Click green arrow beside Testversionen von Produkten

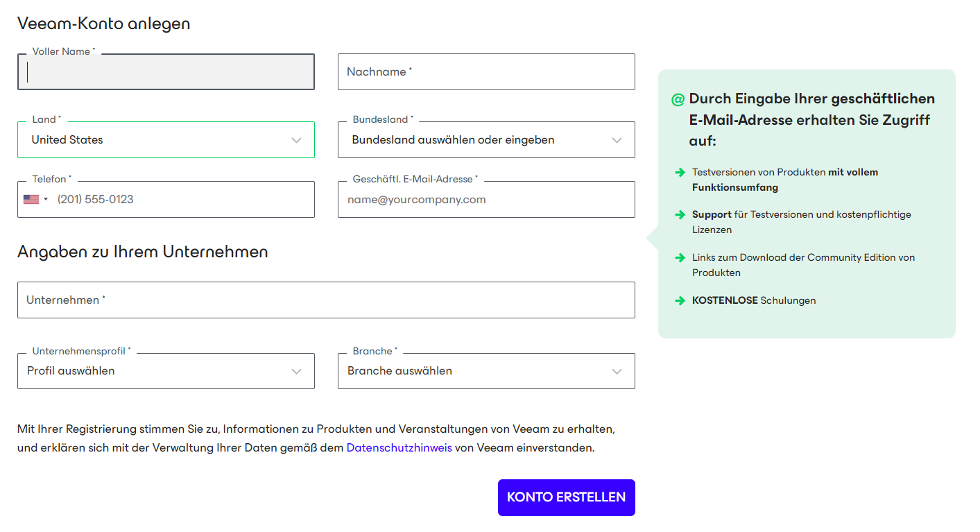680,172
